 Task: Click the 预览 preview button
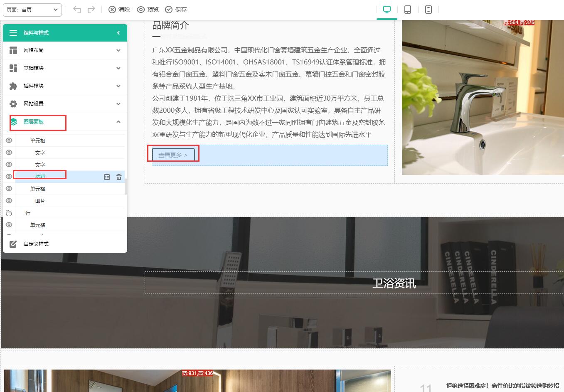148,10
